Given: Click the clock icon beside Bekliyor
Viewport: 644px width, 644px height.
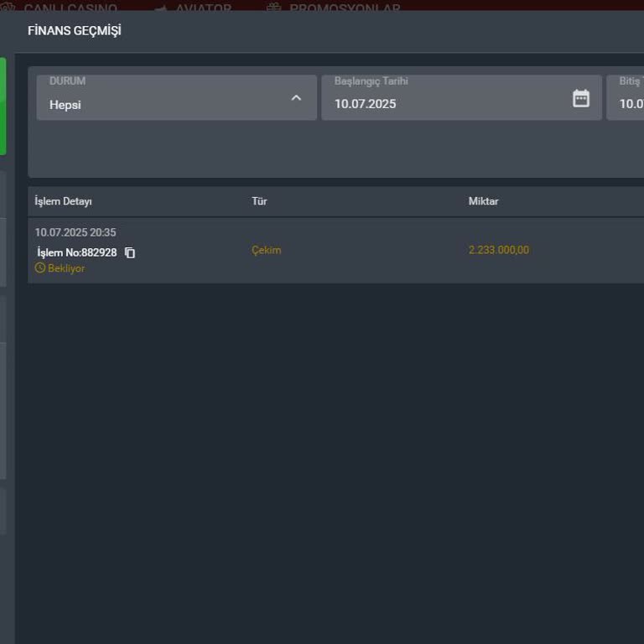Looking at the screenshot, I should [39, 268].
